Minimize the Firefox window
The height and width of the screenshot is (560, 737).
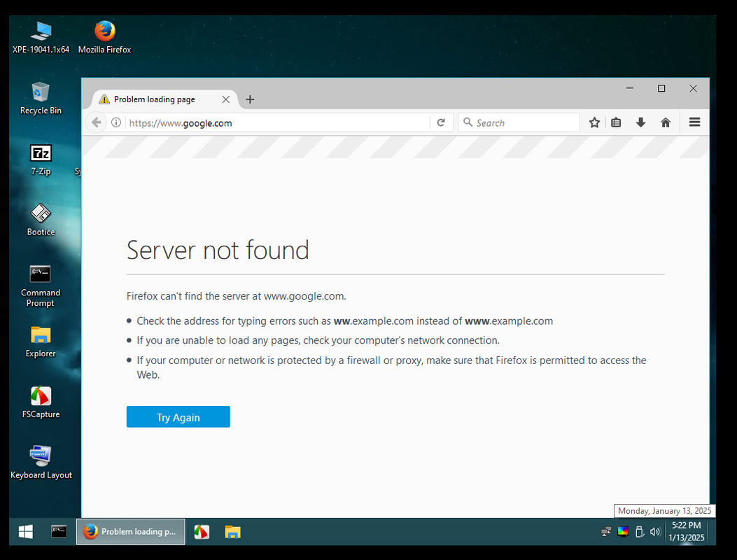tap(630, 88)
